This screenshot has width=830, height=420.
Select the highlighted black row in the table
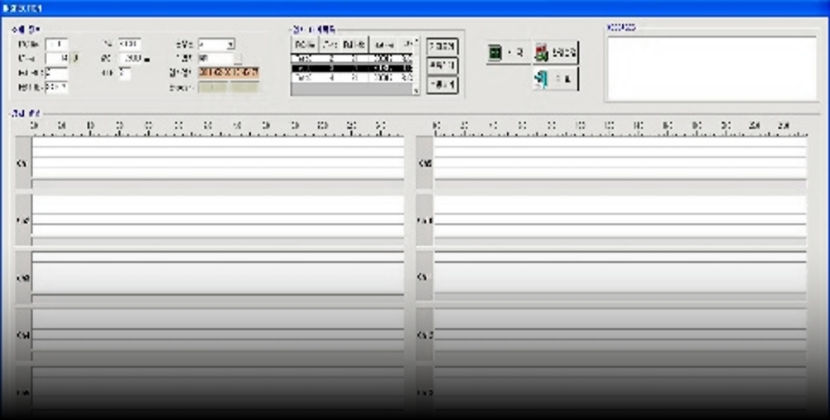pyautogui.click(x=351, y=68)
